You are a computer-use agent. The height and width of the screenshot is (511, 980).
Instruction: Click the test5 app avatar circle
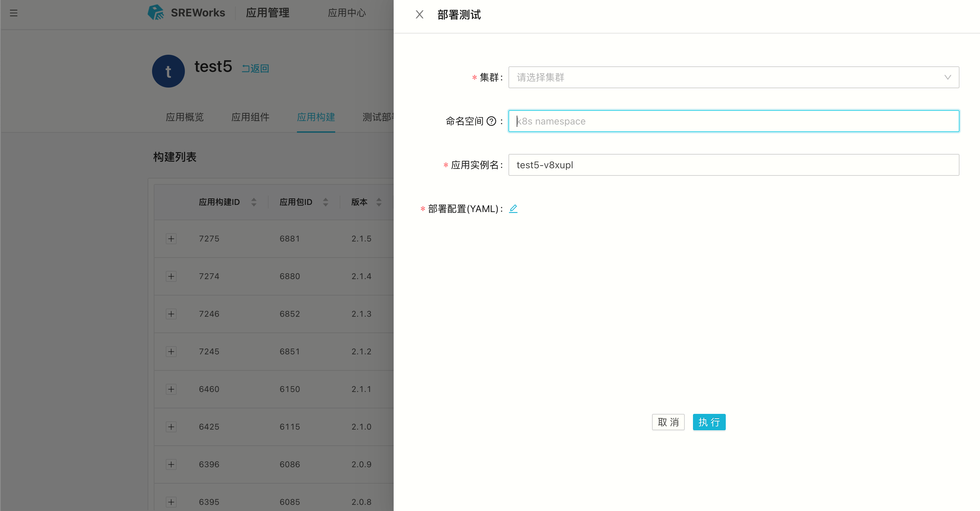(168, 71)
